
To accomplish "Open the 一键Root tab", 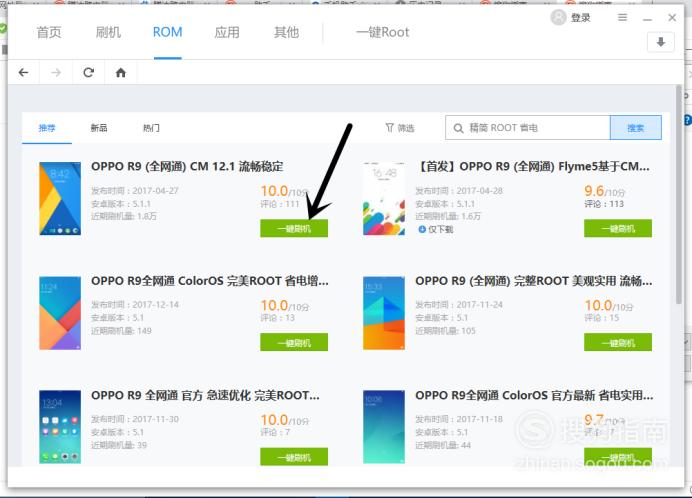I will 383,32.
